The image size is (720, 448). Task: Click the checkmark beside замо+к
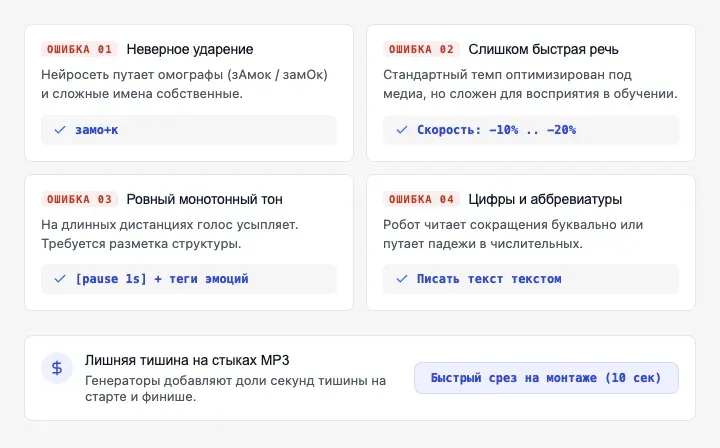click(x=60, y=130)
